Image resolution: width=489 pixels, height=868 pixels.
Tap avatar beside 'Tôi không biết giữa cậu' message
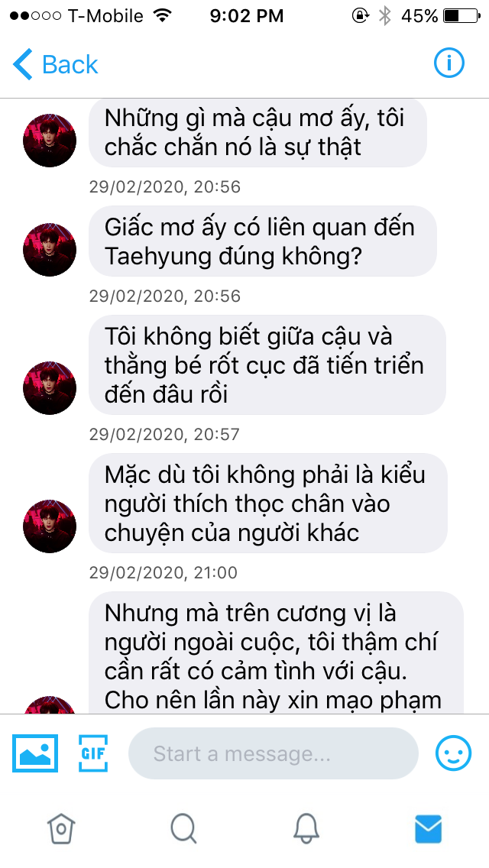pos(50,388)
